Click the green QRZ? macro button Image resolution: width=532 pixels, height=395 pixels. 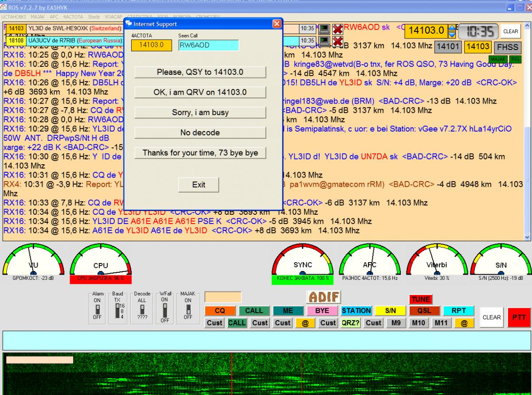(351, 323)
